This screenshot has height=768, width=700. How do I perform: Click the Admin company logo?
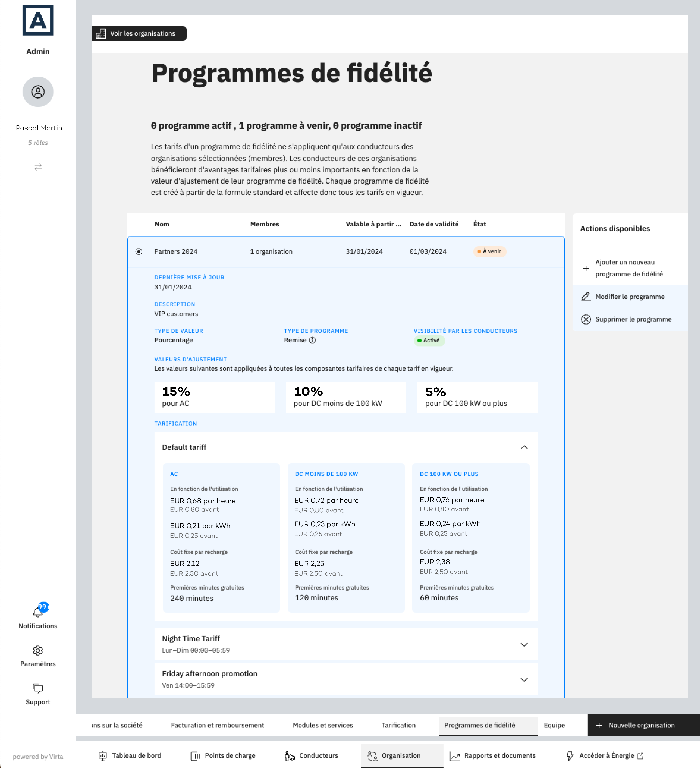pos(38,20)
